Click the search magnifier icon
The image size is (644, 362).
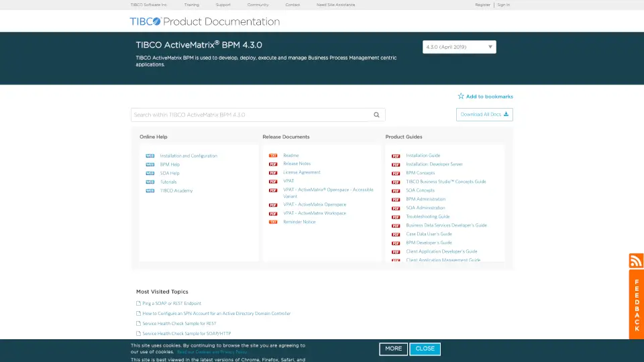point(376,115)
